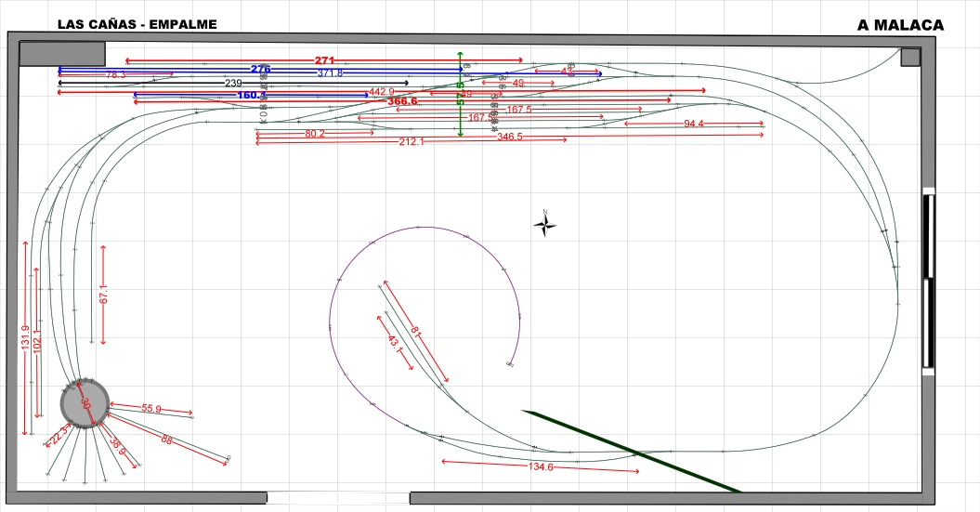Screen dimensions: 980x512
Task: Click the vertical 67.1 measurement label
Action: tap(104, 295)
